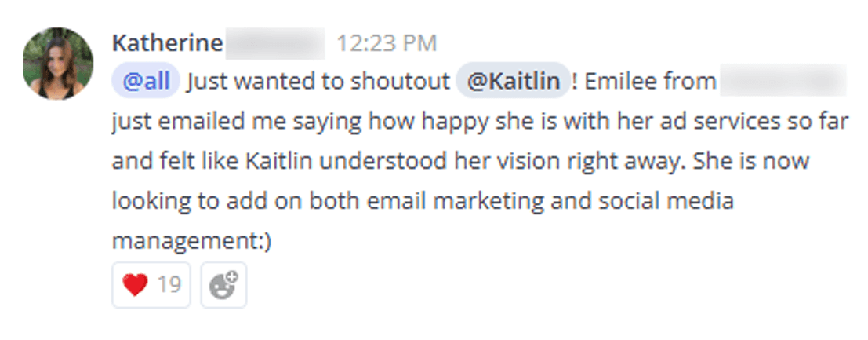Image resolution: width=868 pixels, height=340 pixels.
Task: Click the red heart reaction icon
Action: [x=135, y=285]
